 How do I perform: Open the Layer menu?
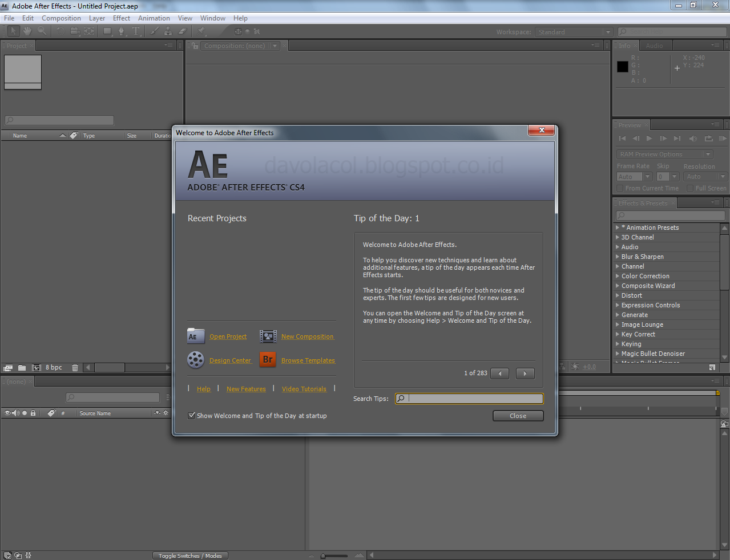pos(97,18)
